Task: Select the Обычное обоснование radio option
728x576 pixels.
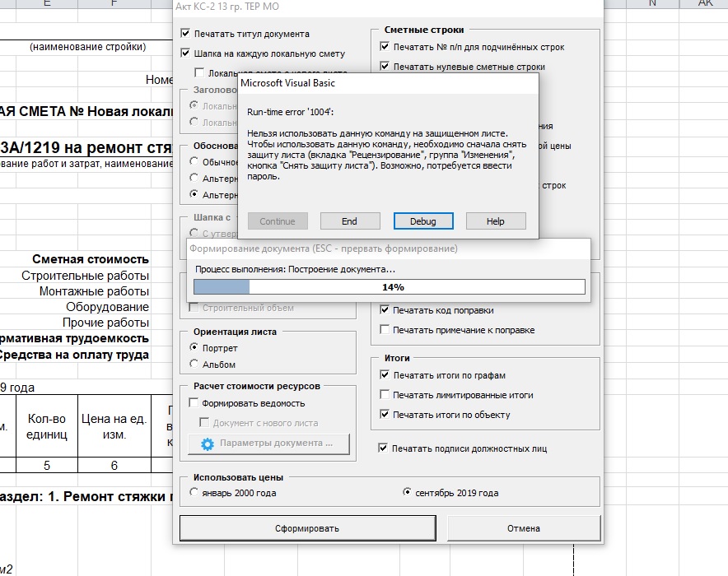Action: click(x=194, y=161)
